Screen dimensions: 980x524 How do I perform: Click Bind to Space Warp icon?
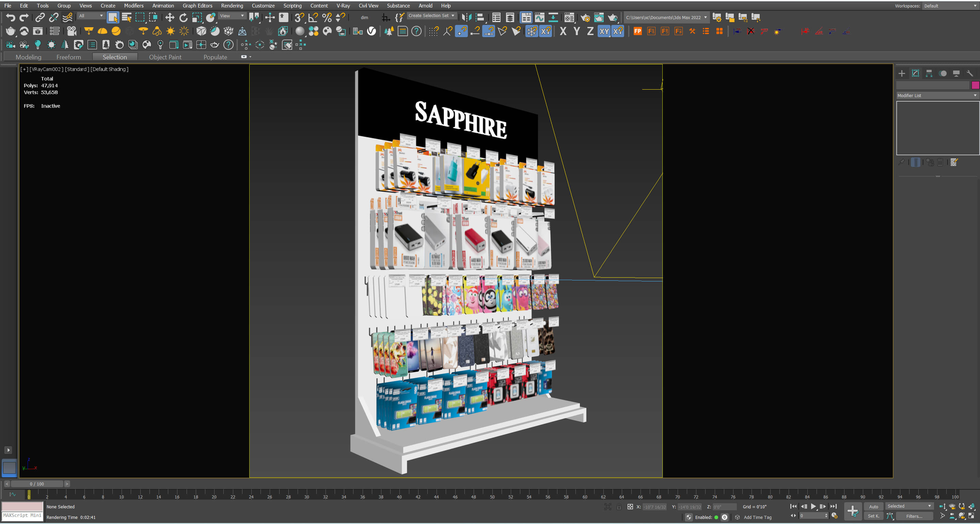(67, 17)
